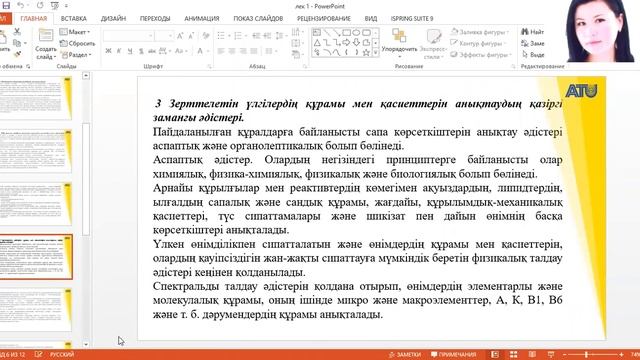Decrease font size with the smaller A
The image size is (640, 360).
[191, 36]
